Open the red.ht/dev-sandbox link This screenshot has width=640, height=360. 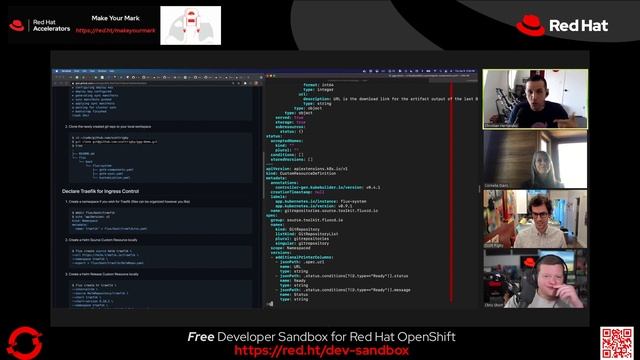point(321,350)
